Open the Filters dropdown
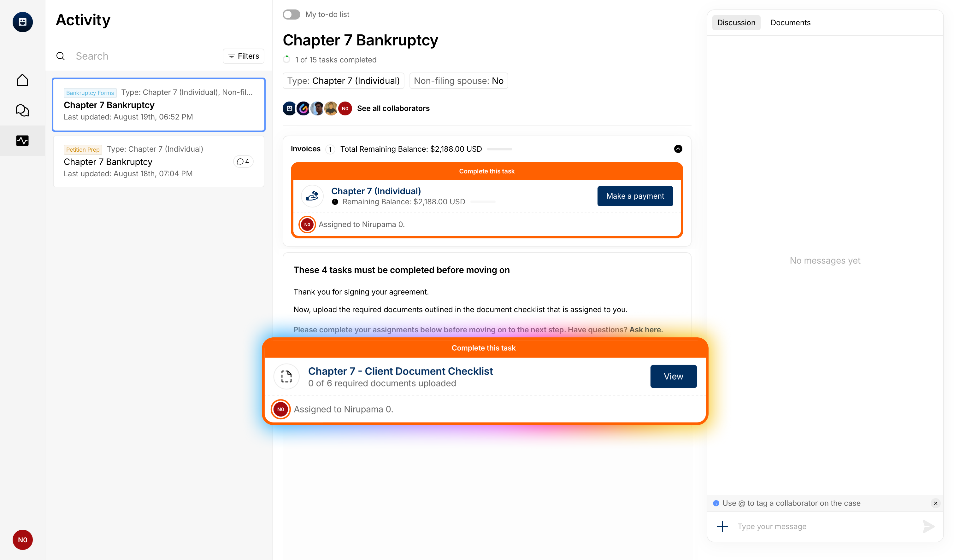The width and height of the screenshot is (954, 560). 244,56
